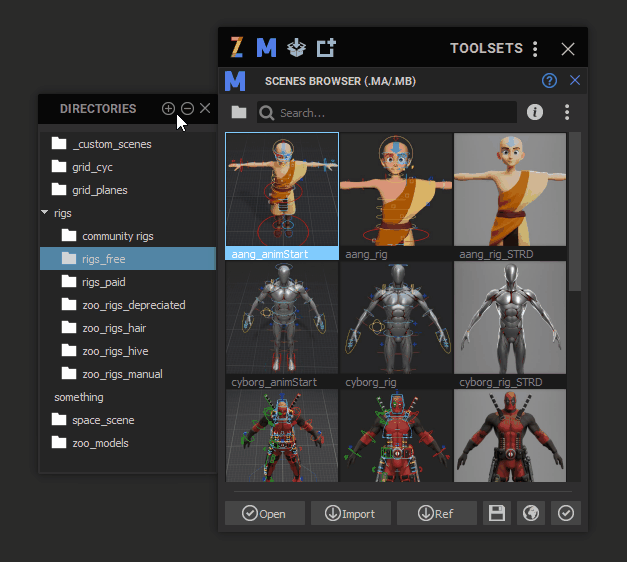Click the box with down arrow icon
The image size is (627, 562).
[296, 48]
